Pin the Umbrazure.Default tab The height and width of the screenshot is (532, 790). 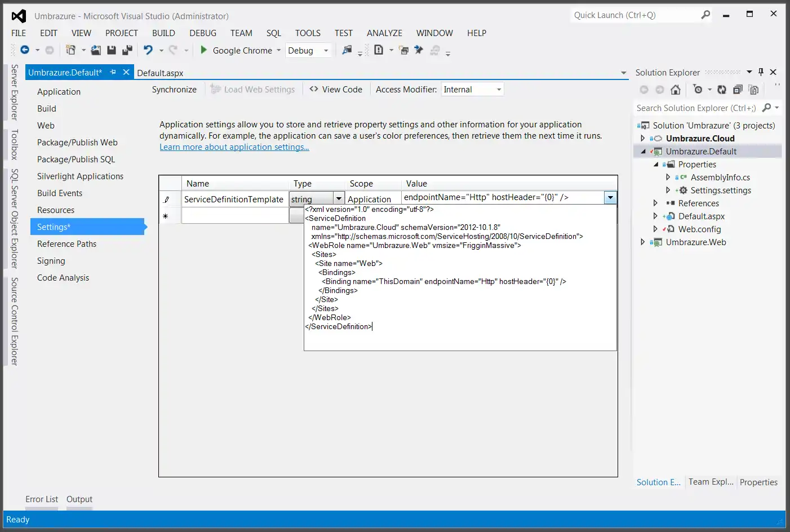point(113,72)
